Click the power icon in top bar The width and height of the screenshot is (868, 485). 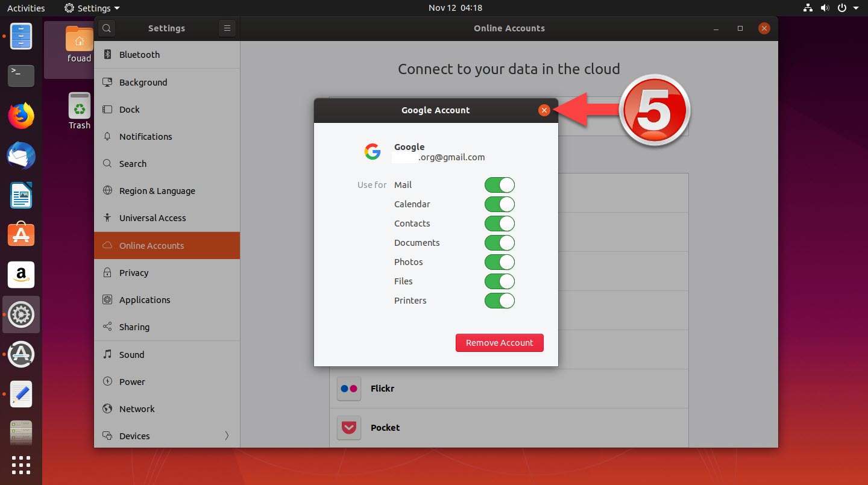click(841, 8)
